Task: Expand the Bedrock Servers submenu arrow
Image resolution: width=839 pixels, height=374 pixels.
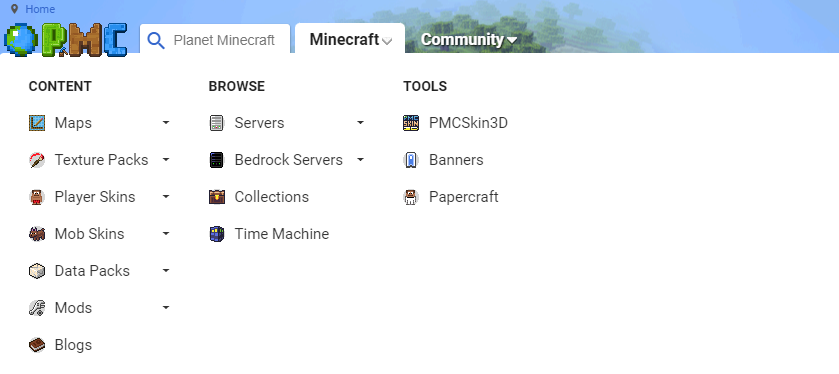Action: (x=360, y=160)
